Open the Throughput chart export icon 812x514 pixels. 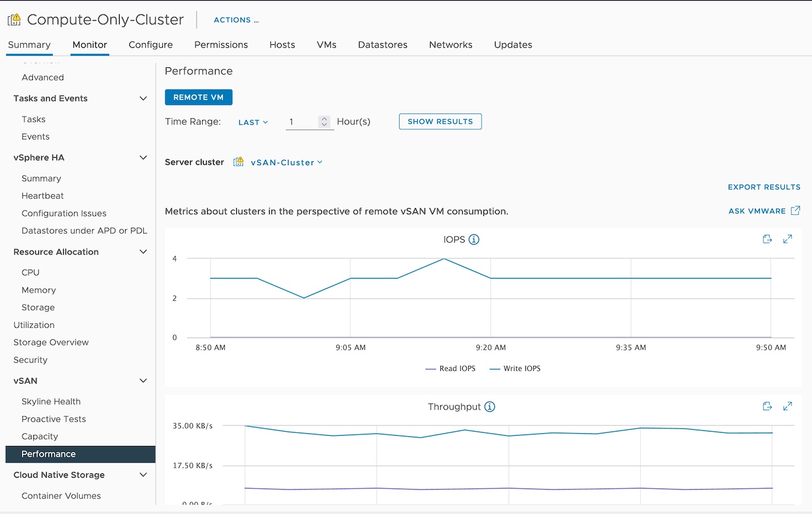(767, 406)
